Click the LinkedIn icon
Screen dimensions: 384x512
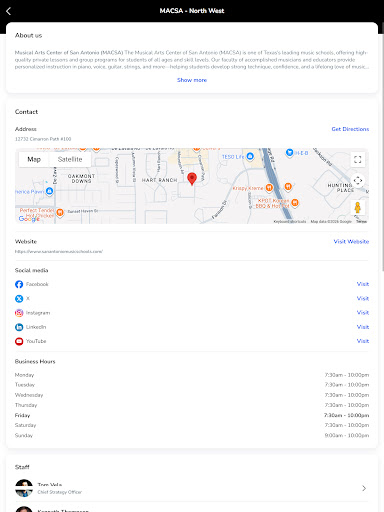point(19,327)
